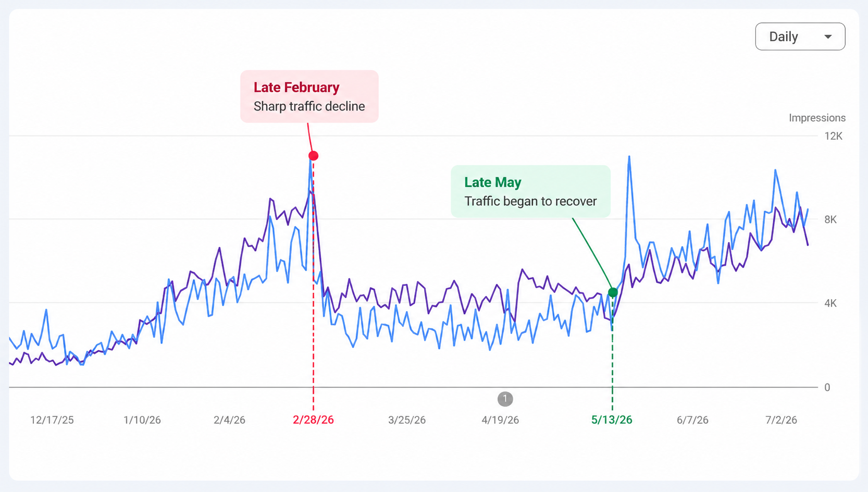Viewport: 868px width, 492px height.
Task: Click the Impressions axis label
Action: (817, 118)
